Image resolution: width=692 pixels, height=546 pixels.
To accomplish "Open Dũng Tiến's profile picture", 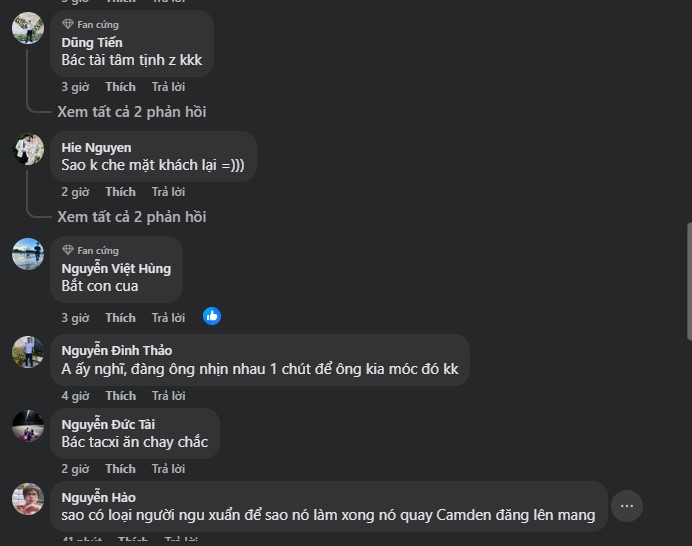I will [x=28, y=28].
